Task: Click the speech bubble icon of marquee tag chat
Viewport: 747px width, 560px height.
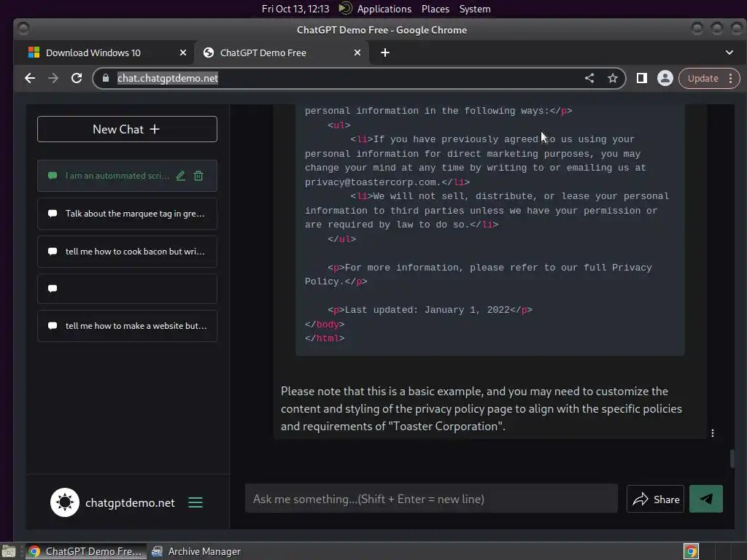Action: [53, 214]
